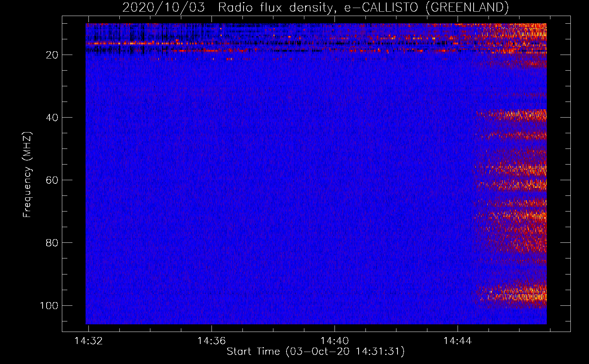Click the 40 MHz frequency tick label
589x364 pixels.
(52, 118)
